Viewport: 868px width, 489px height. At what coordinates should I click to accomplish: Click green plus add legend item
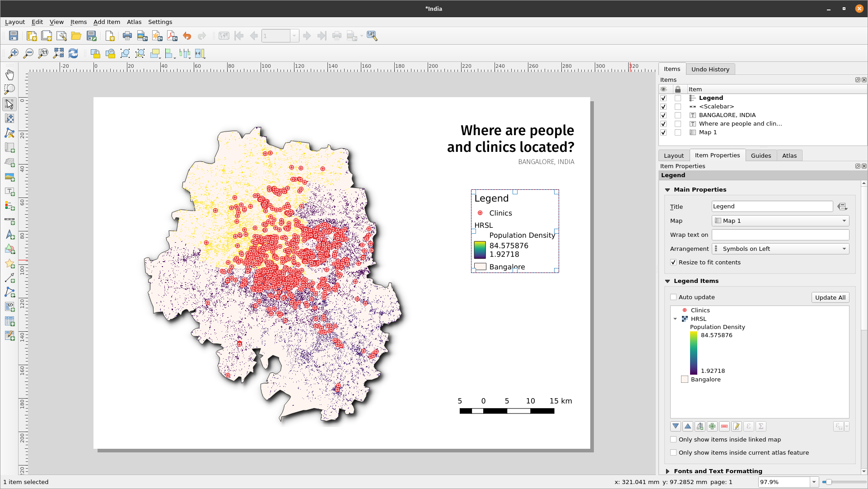point(712,426)
